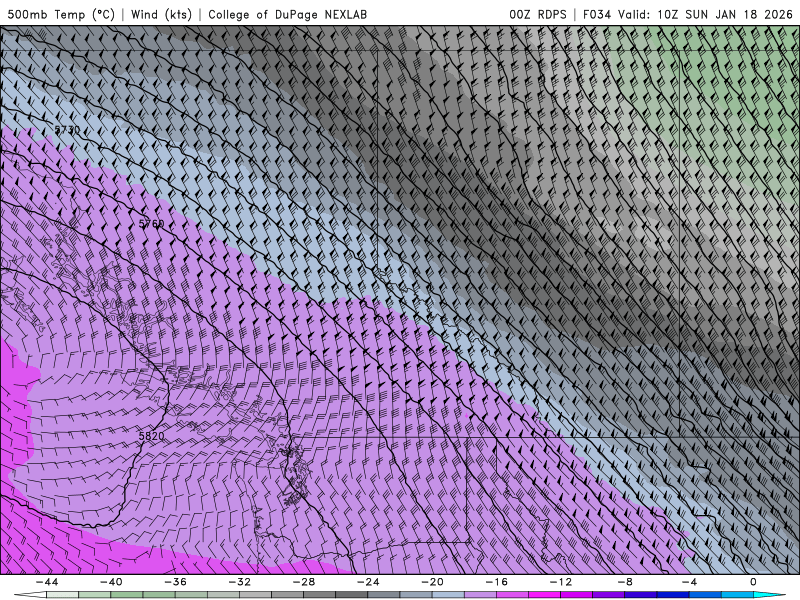800x600 pixels.
Task: Click the 0 colorbar tick label
Action: [753, 582]
